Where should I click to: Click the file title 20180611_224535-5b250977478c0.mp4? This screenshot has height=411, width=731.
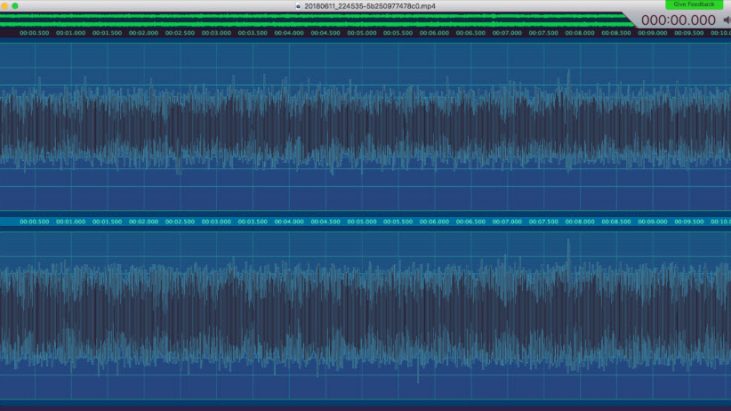click(x=370, y=6)
